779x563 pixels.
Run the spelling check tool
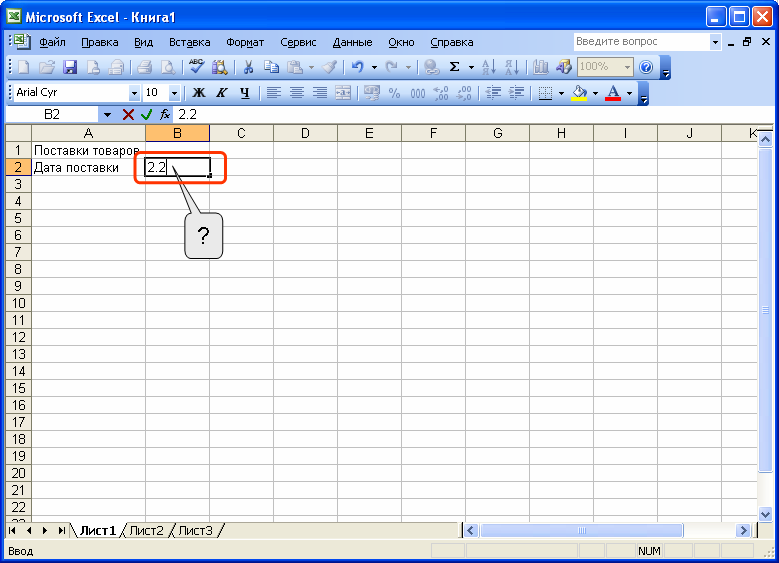click(196, 67)
